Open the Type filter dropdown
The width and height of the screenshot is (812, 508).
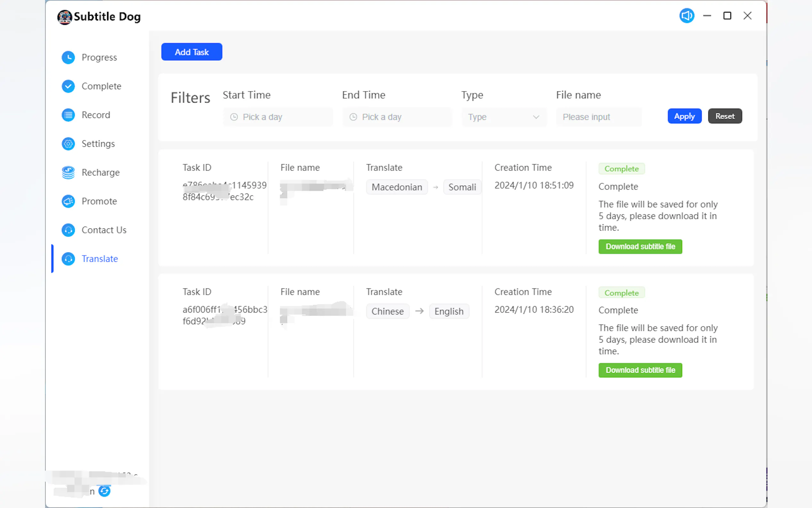pos(504,117)
